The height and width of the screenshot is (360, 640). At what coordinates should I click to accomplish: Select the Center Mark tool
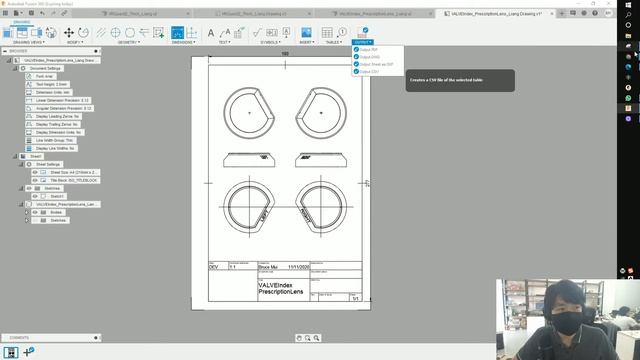click(116, 33)
